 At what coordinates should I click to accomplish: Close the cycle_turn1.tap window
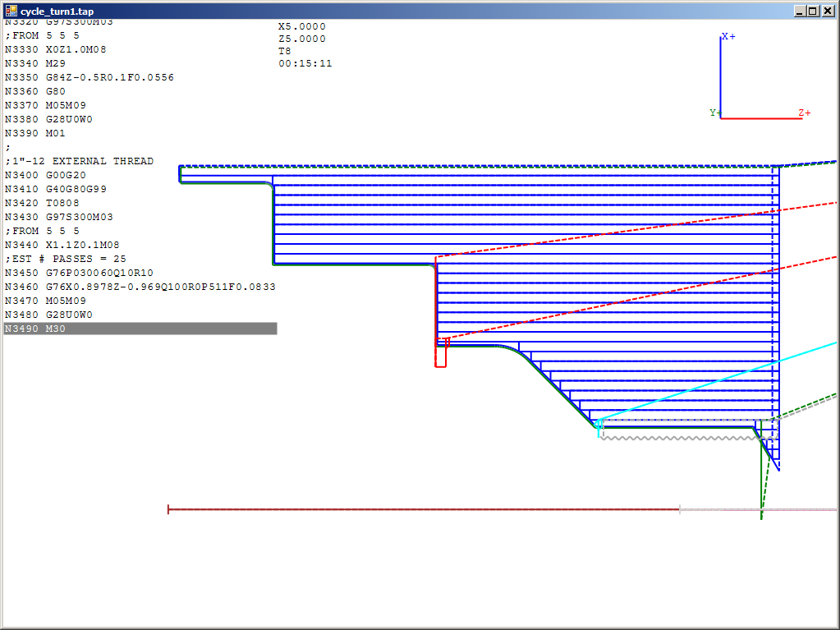pyautogui.click(x=827, y=11)
